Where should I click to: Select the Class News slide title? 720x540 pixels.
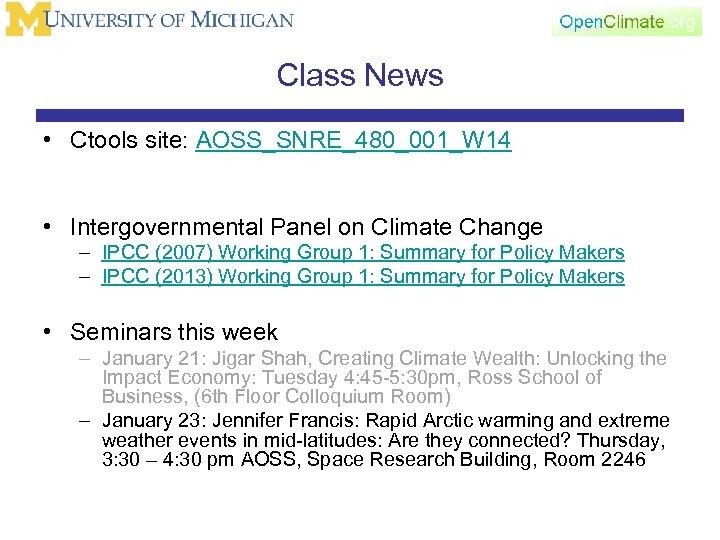click(360, 75)
